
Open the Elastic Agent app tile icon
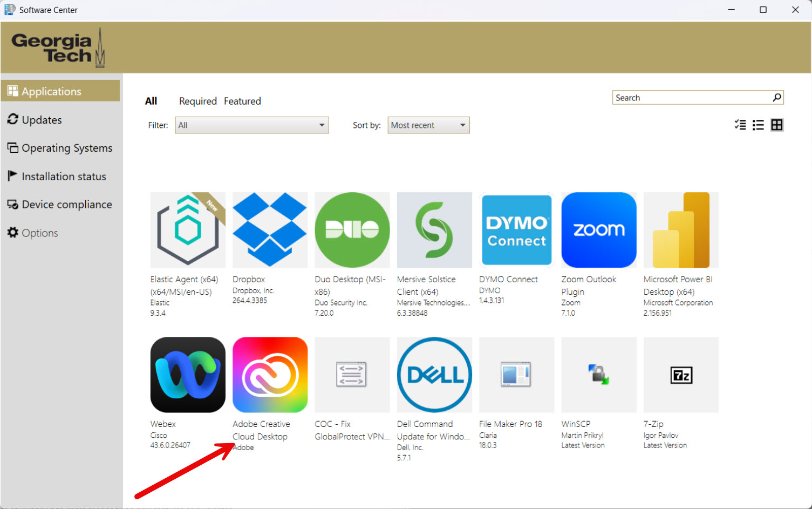coord(188,230)
